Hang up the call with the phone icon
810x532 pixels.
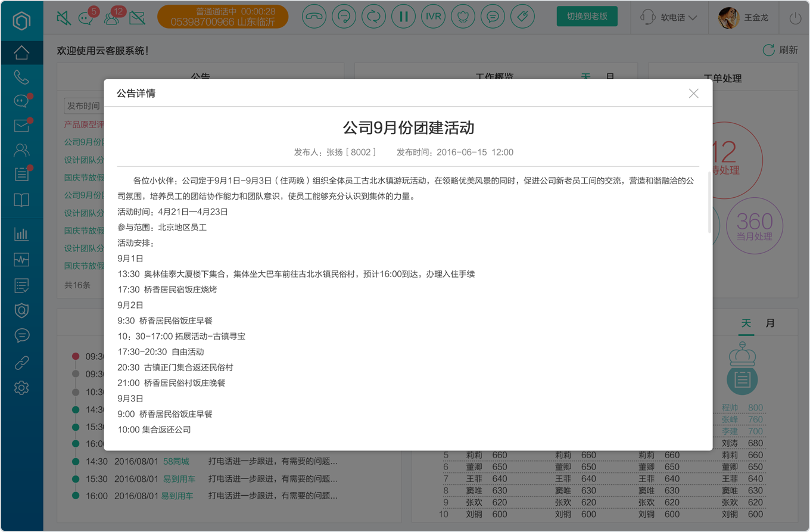[314, 17]
